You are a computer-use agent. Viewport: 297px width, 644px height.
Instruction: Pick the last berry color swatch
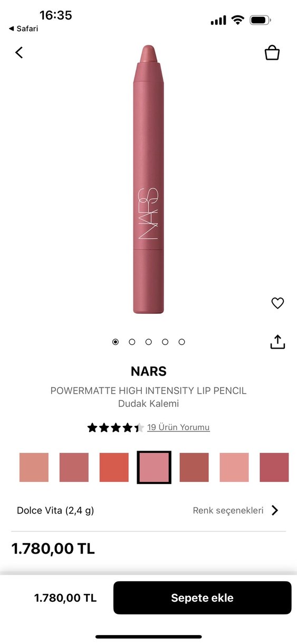pyautogui.click(x=274, y=467)
